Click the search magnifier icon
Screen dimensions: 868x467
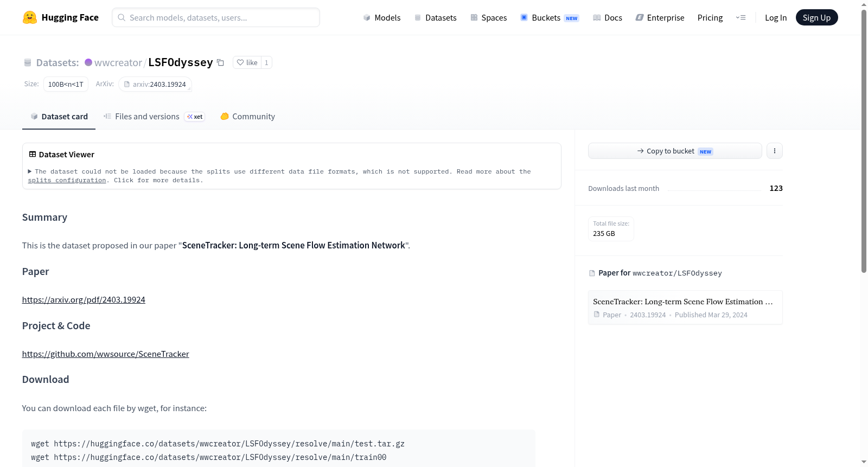coord(122,17)
